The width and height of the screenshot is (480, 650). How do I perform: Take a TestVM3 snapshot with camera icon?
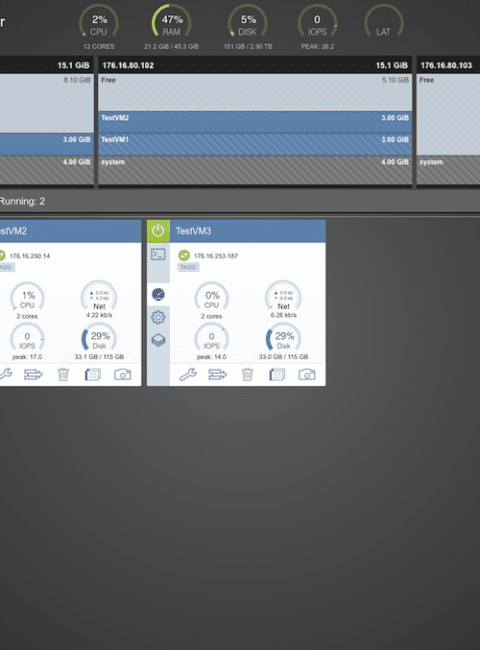pyautogui.click(x=307, y=375)
